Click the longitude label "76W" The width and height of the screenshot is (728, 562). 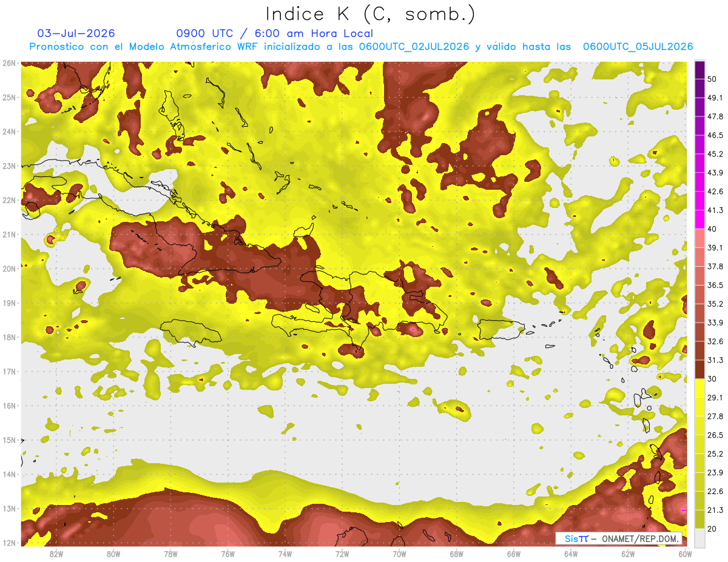point(227,554)
